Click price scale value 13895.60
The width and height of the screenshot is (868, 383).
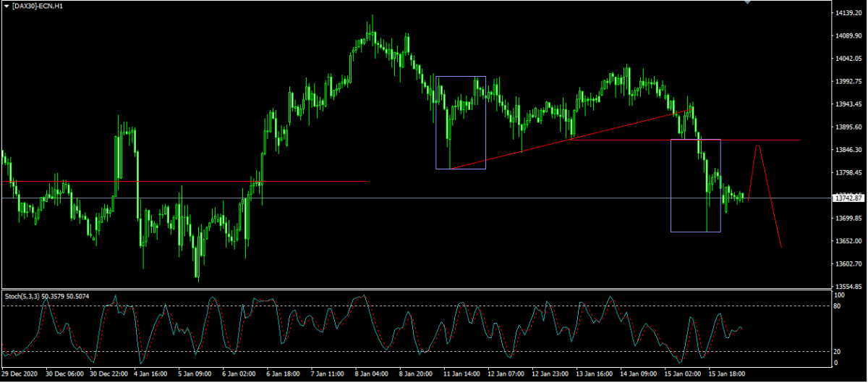[847, 127]
